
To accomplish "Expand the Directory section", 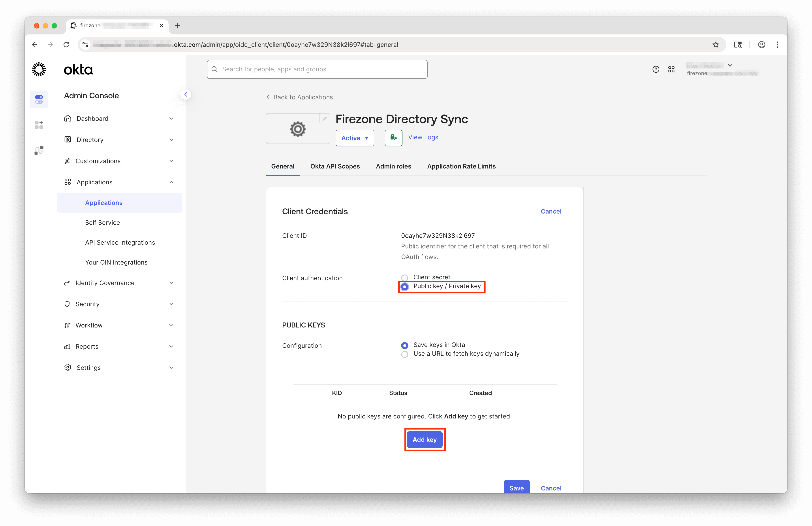I will 90,140.
